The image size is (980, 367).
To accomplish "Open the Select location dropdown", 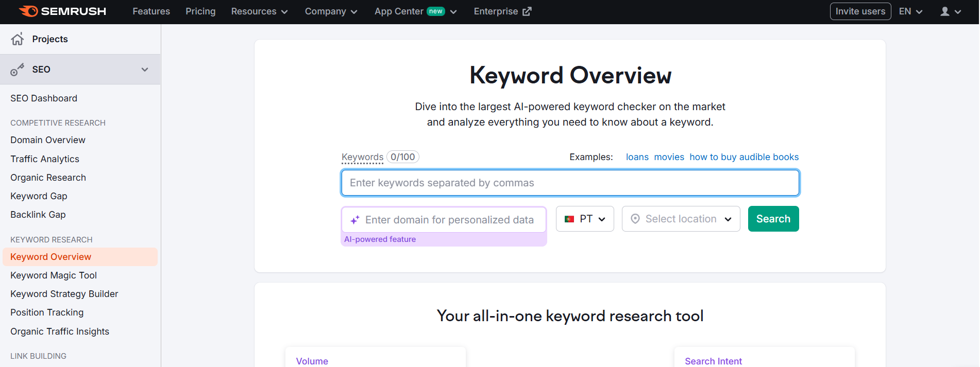I will point(681,219).
